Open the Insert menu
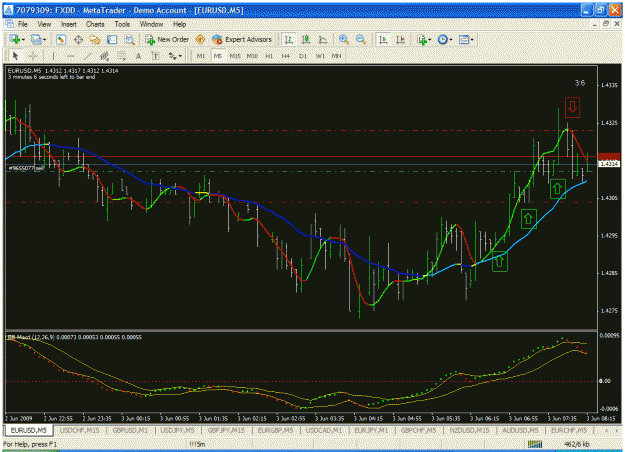The height and width of the screenshot is (452, 625). (69, 24)
